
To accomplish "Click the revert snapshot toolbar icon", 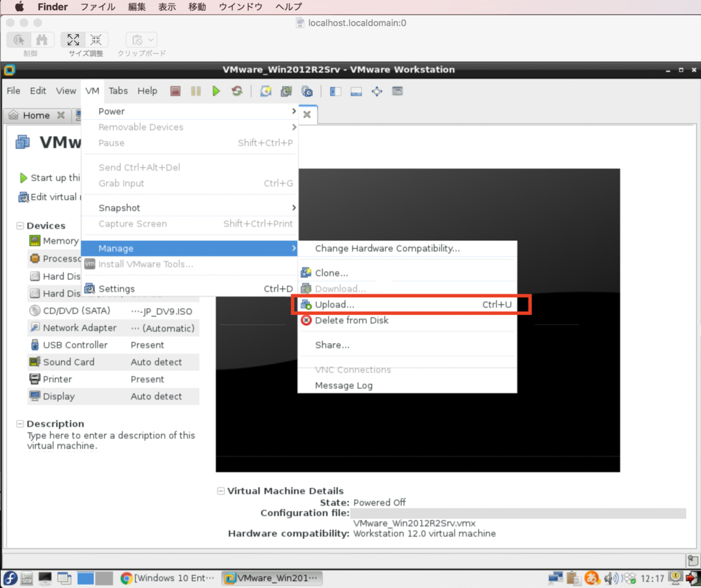I will coord(286,91).
